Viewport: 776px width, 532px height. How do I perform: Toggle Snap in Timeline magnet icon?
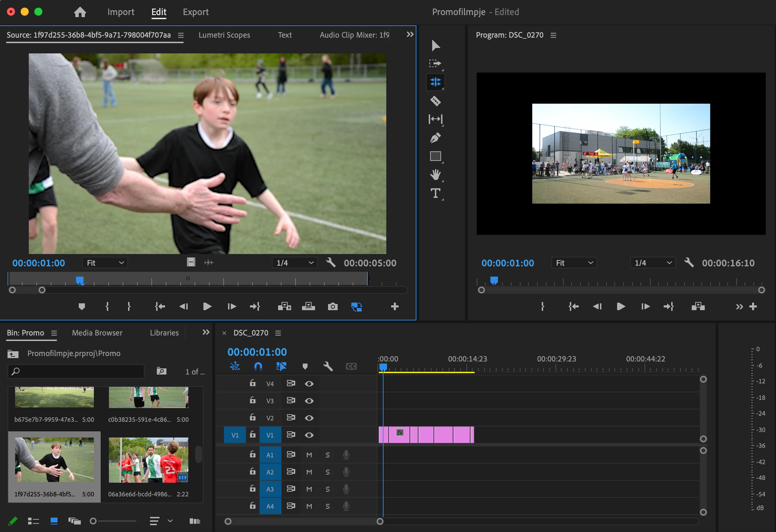(258, 367)
